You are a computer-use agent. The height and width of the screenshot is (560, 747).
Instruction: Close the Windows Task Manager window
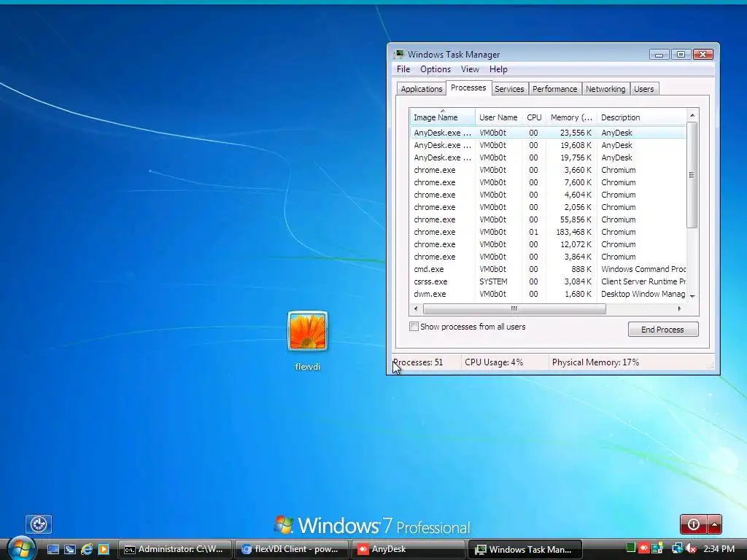(703, 54)
